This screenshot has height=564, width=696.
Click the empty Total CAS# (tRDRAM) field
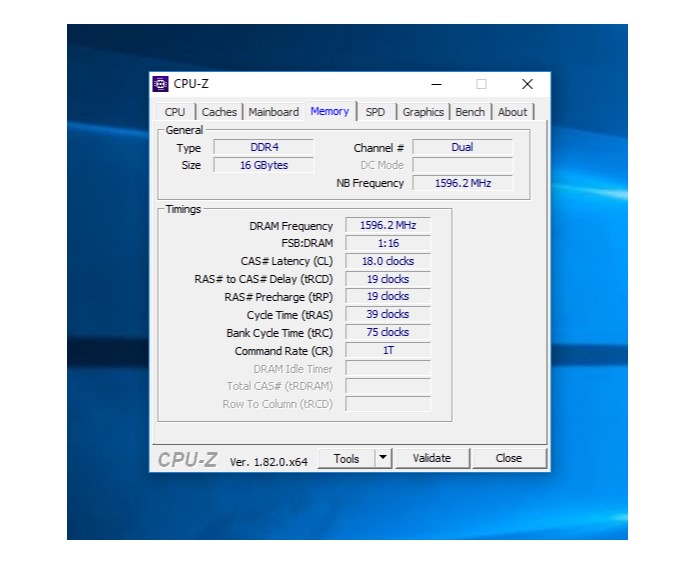tap(388, 386)
